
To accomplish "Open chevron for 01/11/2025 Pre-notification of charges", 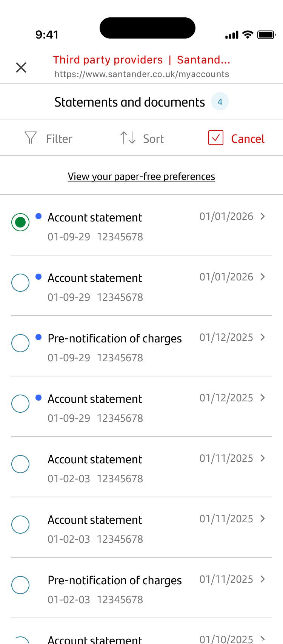I will click(263, 579).
